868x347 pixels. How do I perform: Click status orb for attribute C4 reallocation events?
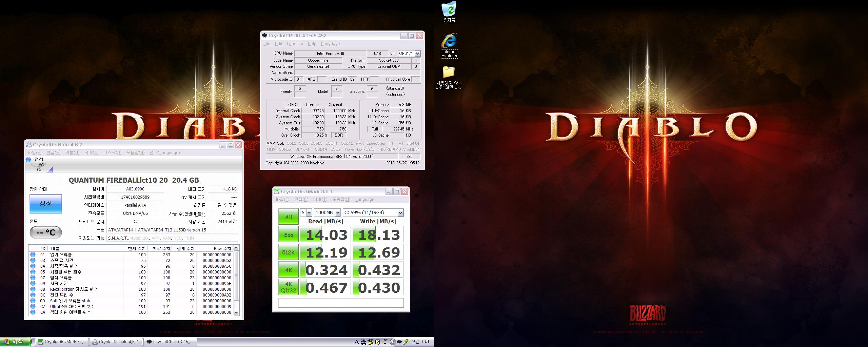click(x=33, y=312)
